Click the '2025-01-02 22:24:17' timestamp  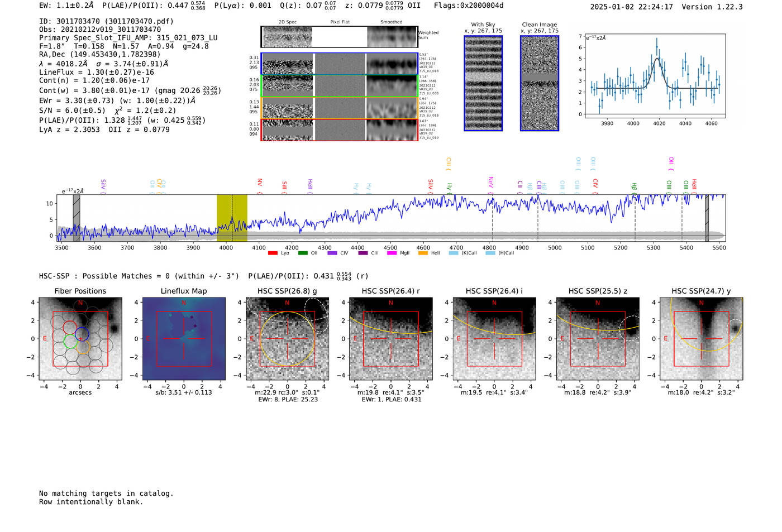(632, 7)
